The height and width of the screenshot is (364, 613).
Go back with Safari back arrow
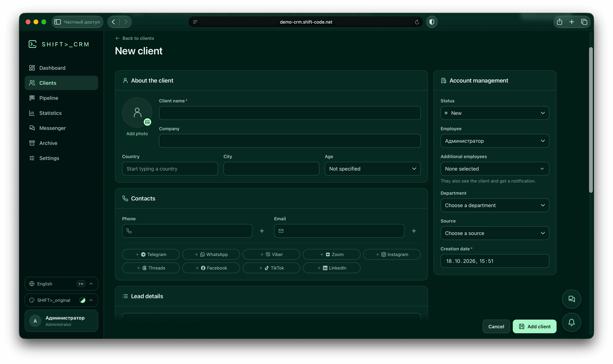[113, 22]
